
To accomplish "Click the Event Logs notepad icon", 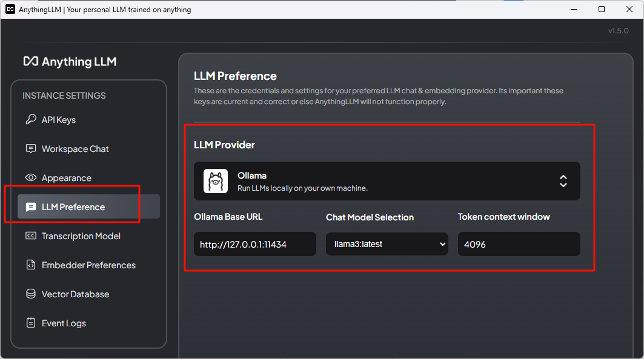I will pyautogui.click(x=30, y=323).
